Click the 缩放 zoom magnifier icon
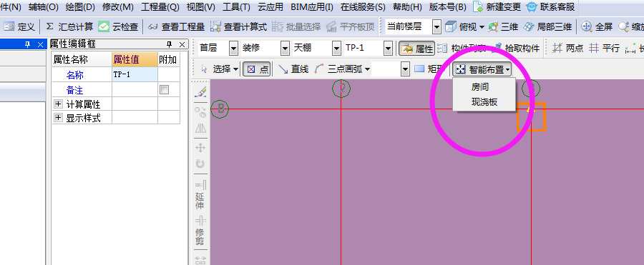644x265 pixels. click(623, 27)
